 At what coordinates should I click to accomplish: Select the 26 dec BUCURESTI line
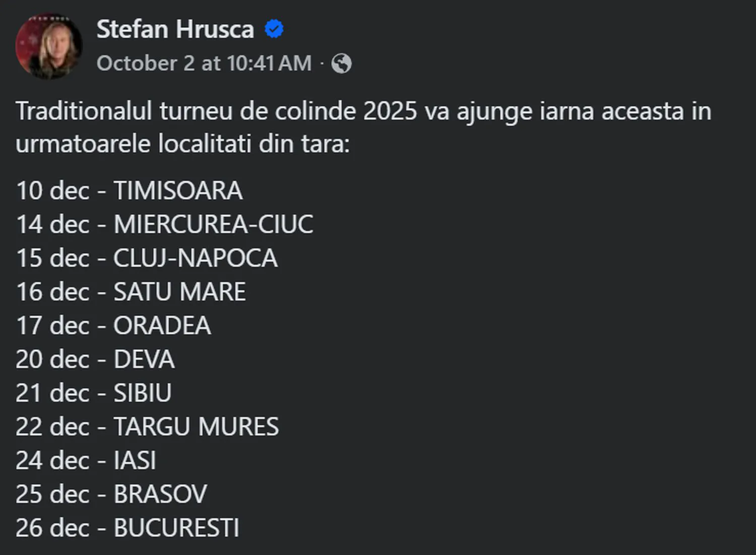point(127,528)
